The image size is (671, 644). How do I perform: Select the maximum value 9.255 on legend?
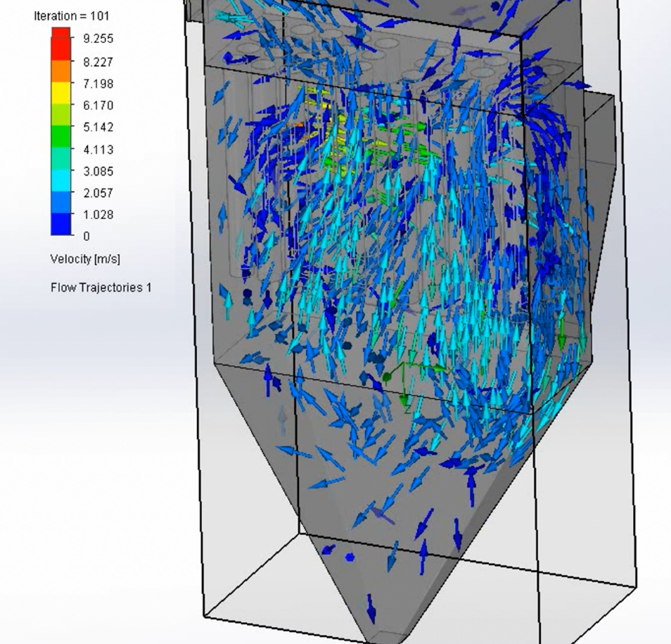click(x=98, y=39)
